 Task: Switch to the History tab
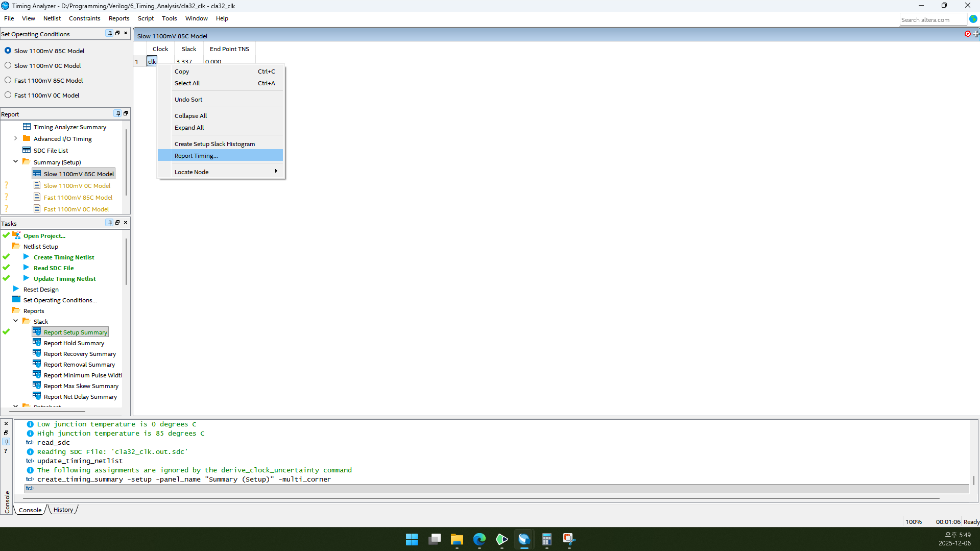click(63, 510)
